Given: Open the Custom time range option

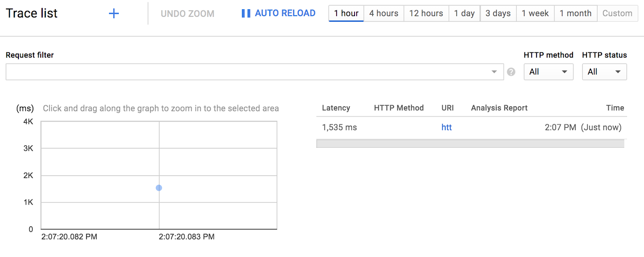Looking at the screenshot, I should 617,13.
